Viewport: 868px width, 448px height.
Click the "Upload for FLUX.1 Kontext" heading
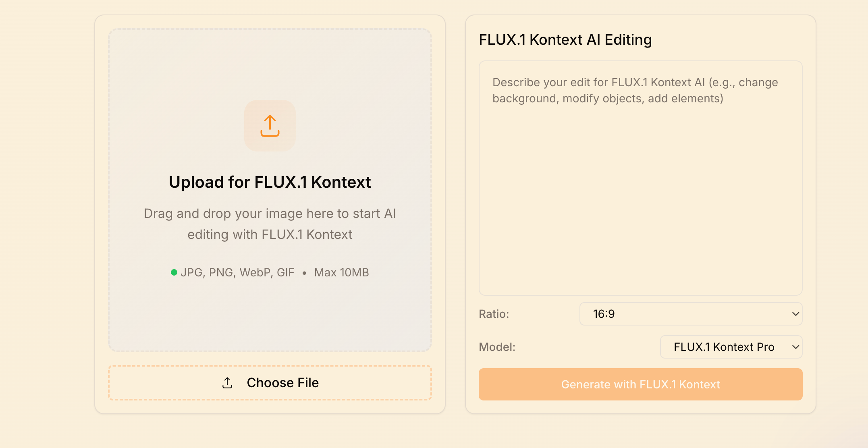click(270, 182)
